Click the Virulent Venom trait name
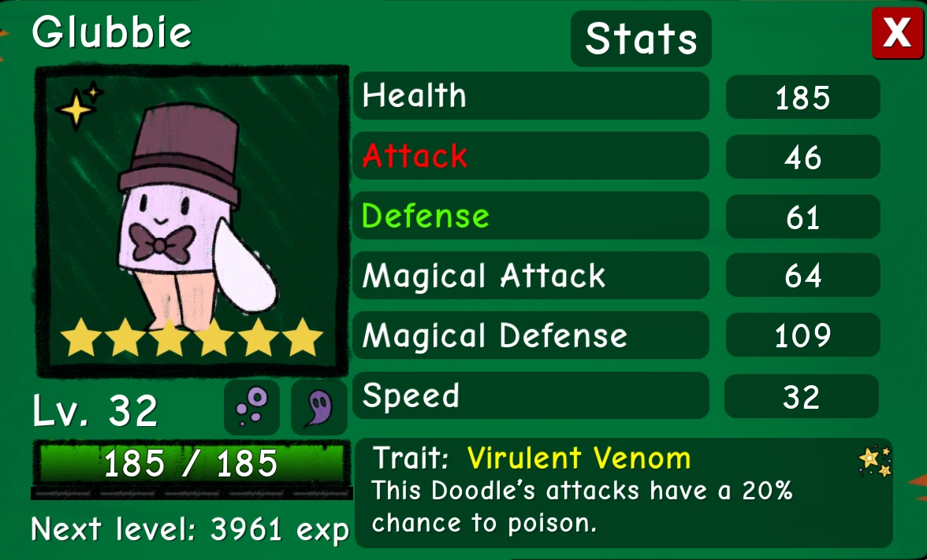The width and height of the screenshot is (927, 560). (x=579, y=458)
